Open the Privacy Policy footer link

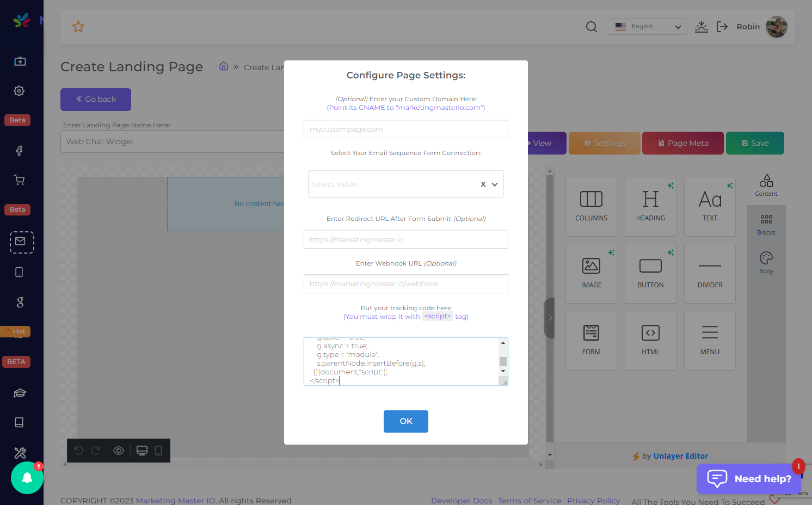(x=593, y=501)
